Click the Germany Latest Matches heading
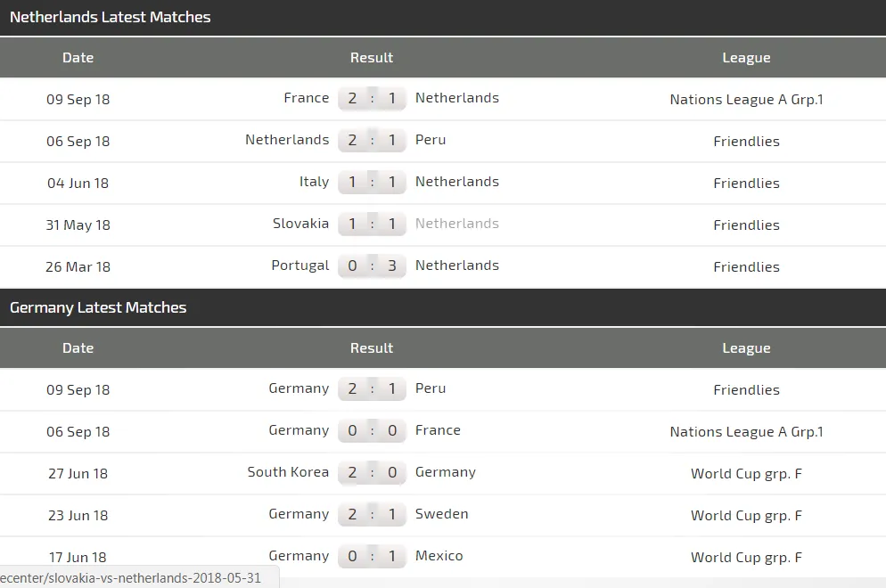Viewport: 886px width, 588px height. pyautogui.click(x=98, y=307)
